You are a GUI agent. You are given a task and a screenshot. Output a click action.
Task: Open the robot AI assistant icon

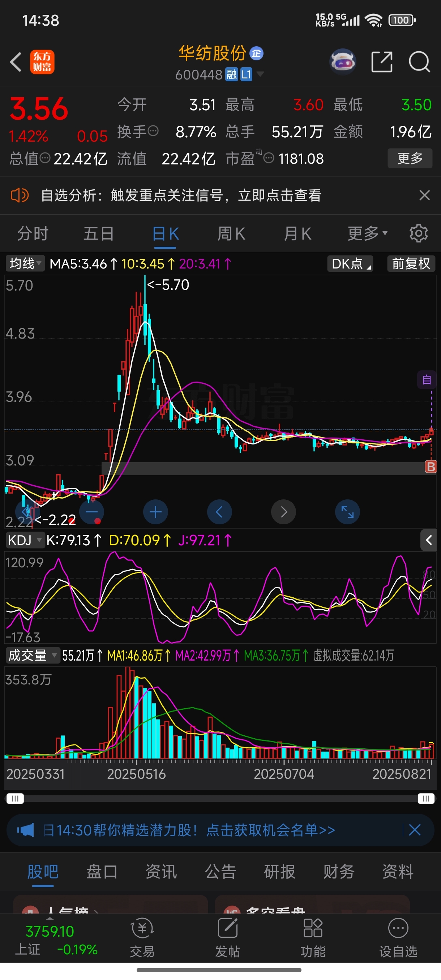(x=343, y=62)
